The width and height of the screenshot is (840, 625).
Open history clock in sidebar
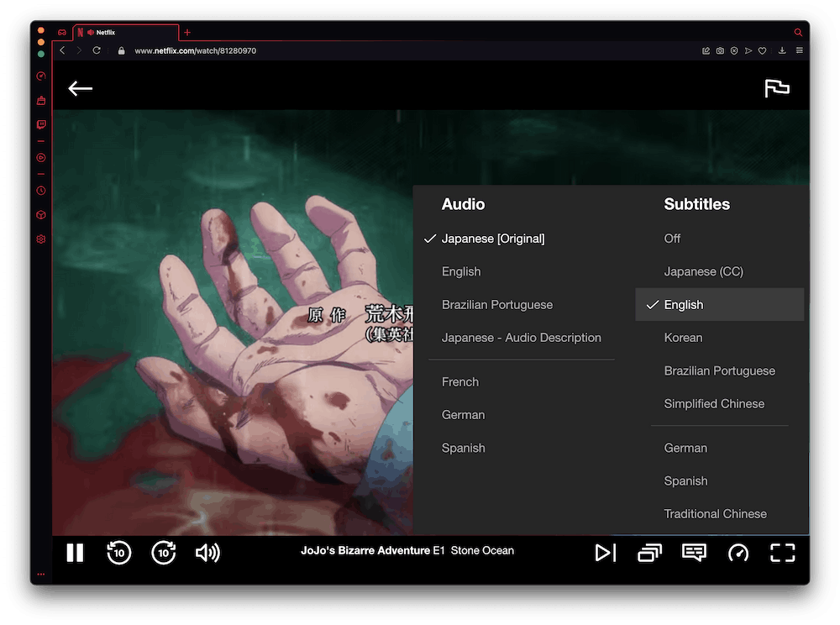tap(41, 191)
